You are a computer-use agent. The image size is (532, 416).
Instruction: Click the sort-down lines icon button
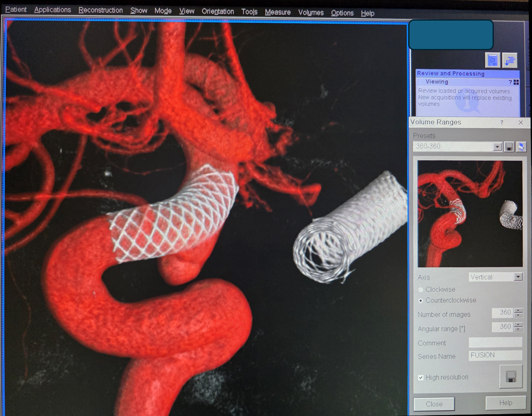(510, 61)
